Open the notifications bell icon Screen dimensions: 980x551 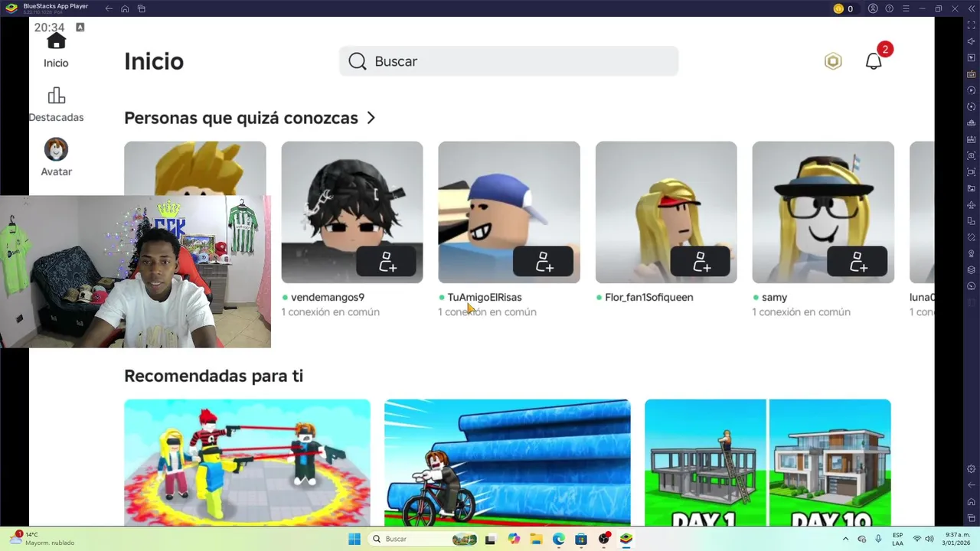pyautogui.click(x=874, y=61)
